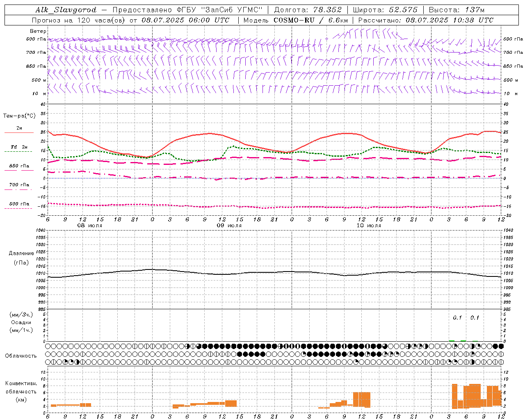Click the dash-dot "700 гПа" temperature legend line
This screenshot has width=525, height=420.
pos(19,189)
